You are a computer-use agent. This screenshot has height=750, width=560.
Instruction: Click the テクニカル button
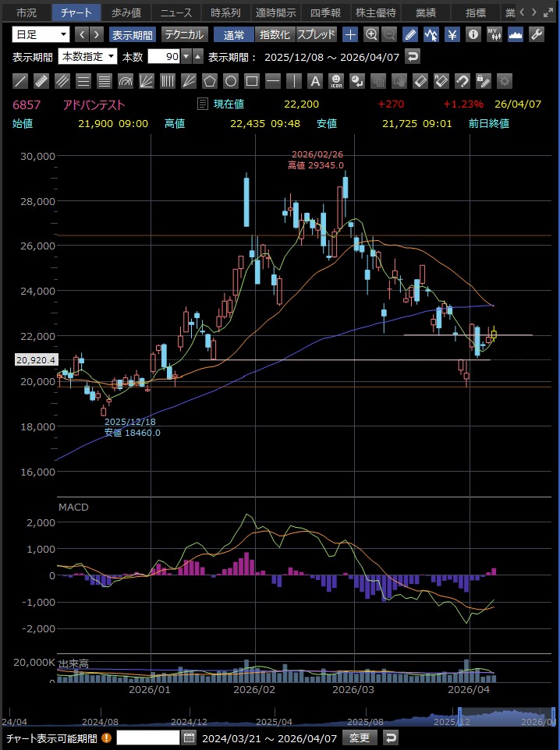click(x=184, y=34)
